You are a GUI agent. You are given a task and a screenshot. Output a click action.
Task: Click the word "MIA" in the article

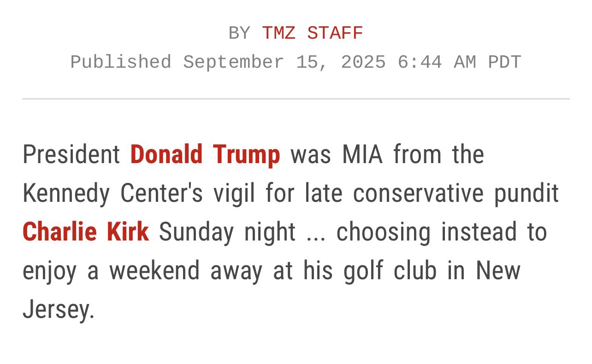(362, 154)
